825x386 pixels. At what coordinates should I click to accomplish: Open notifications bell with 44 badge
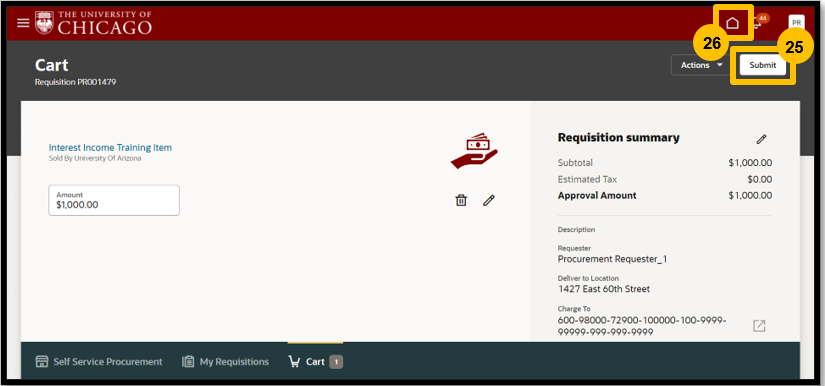pos(759,22)
